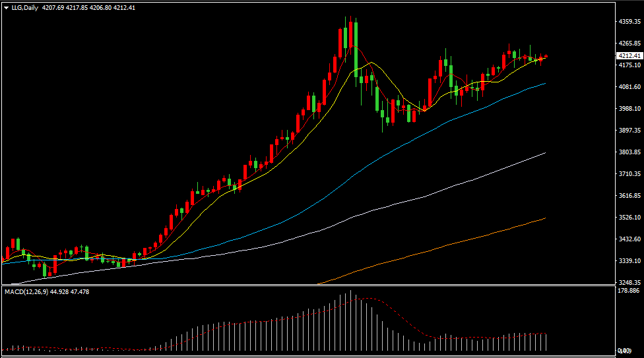
Task: Click the highlighted current price 4212.41 label
Action: coord(628,56)
